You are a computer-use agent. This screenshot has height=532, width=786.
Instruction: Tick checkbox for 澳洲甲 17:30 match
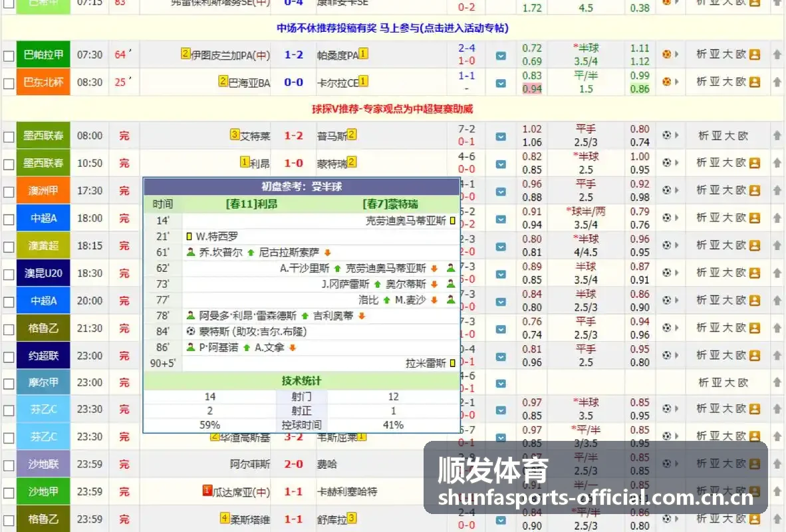[9, 192]
